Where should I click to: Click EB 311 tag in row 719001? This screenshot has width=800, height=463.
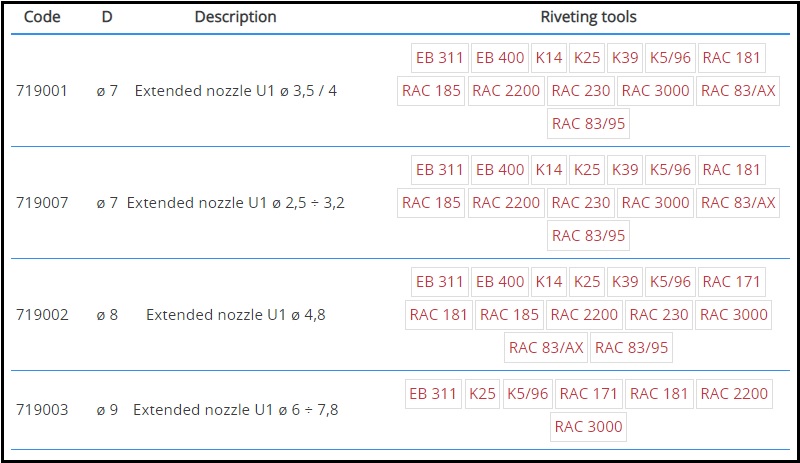[x=439, y=58]
